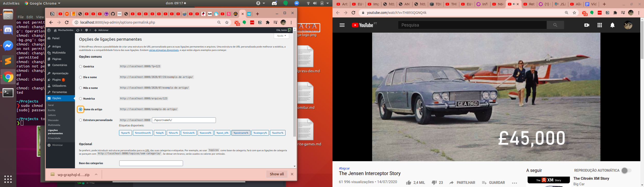
Task: Open the Privacidade options submenu
Action: click(x=54, y=138)
